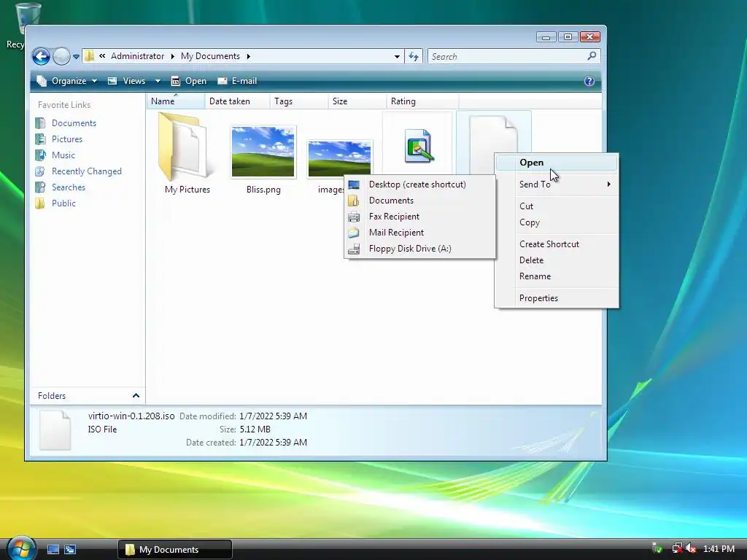The image size is (747, 560).
Task: Sort by the Name column header
Action: pyautogui.click(x=175, y=101)
